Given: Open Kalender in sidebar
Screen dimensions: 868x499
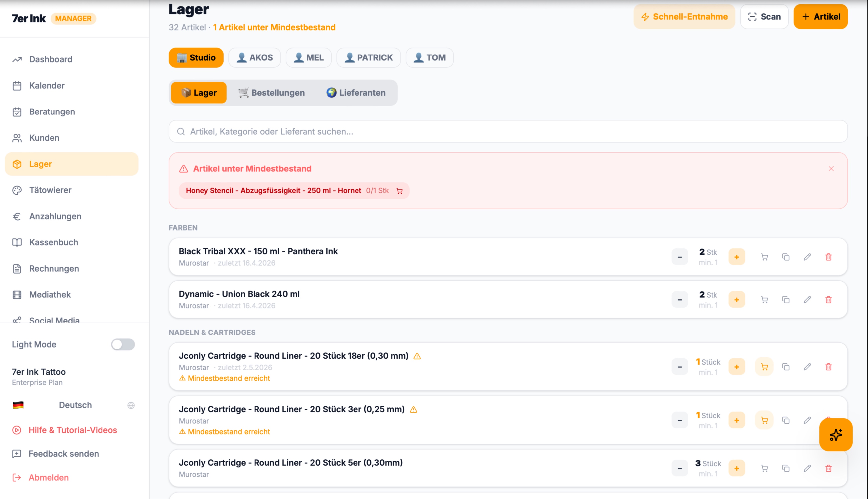Looking at the screenshot, I should point(72,86).
